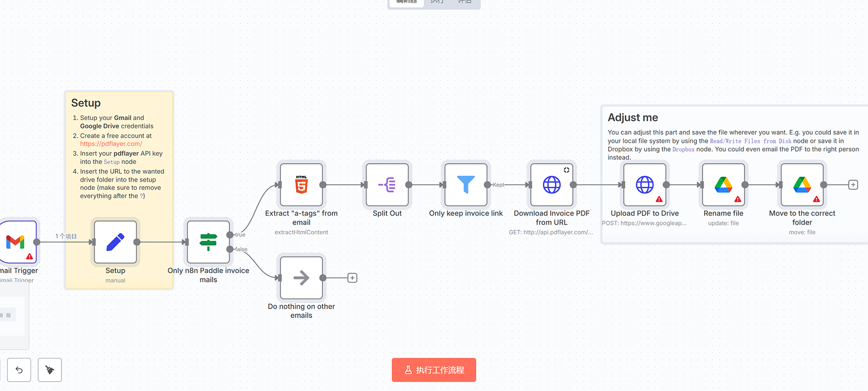Click the red execute workflow button
This screenshot has width=868, height=391.
click(x=433, y=370)
